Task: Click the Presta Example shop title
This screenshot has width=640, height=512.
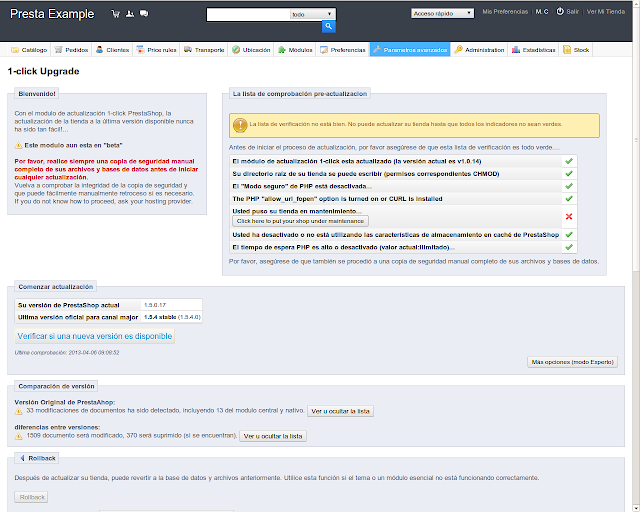Action: [52, 14]
